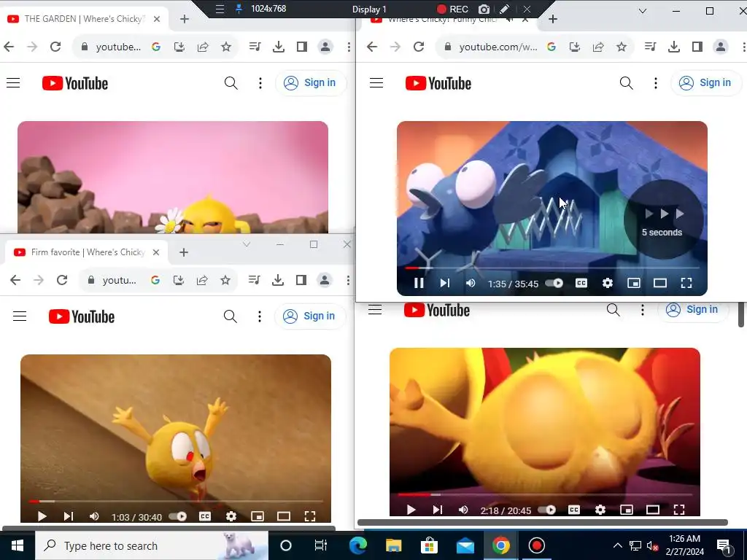
Task: Click Sign in in THE GARDEN window
Action: click(311, 83)
